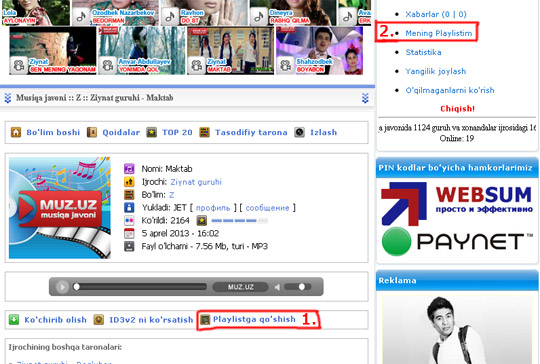Click the views icon next to Ko'rildi
Screen dimensions: 540x364
coord(129,220)
